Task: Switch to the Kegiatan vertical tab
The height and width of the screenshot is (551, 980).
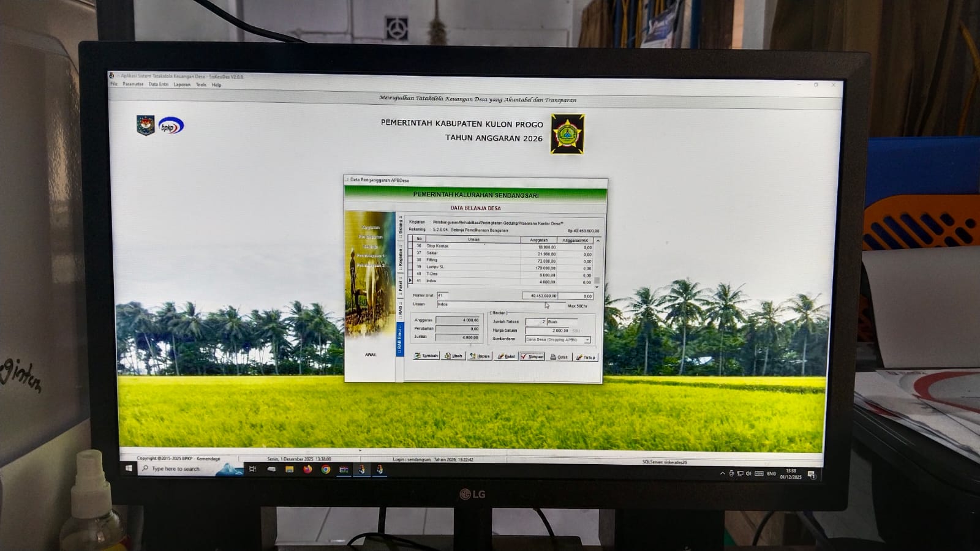Action: [401, 257]
